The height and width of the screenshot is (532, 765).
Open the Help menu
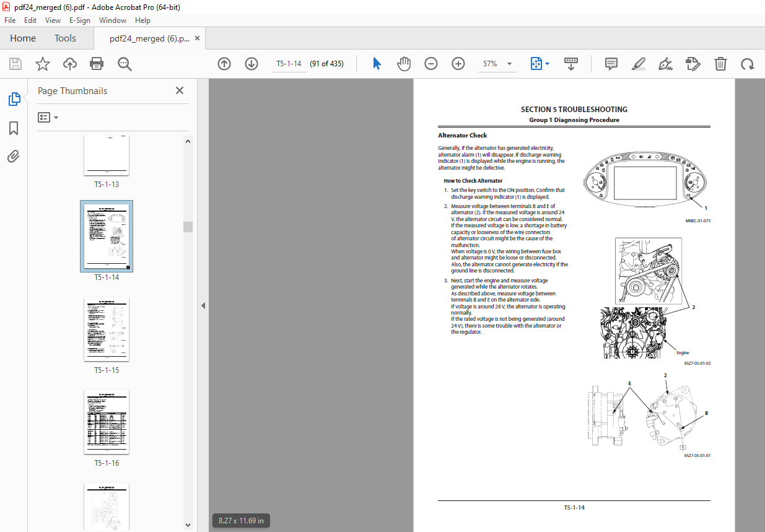point(143,20)
